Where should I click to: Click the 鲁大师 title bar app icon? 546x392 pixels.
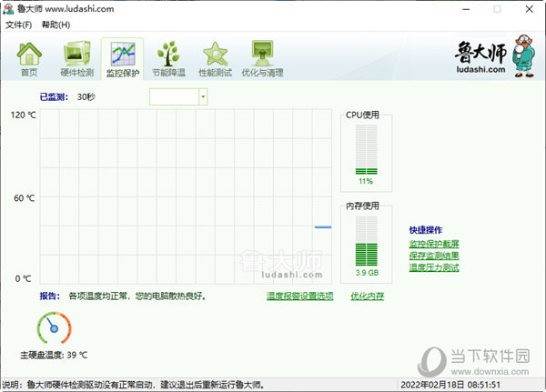[x=8, y=9]
